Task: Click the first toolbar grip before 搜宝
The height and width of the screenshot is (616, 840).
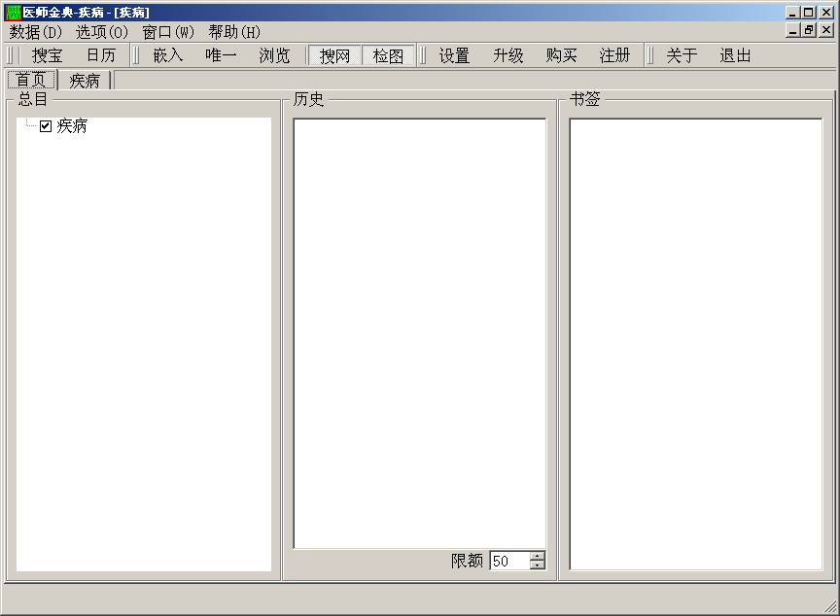Action: 9,55
